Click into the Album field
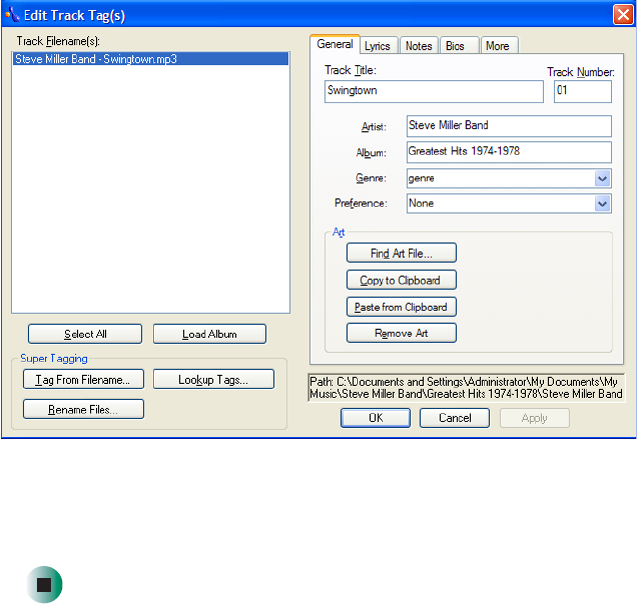The image size is (638, 604). pos(509,152)
